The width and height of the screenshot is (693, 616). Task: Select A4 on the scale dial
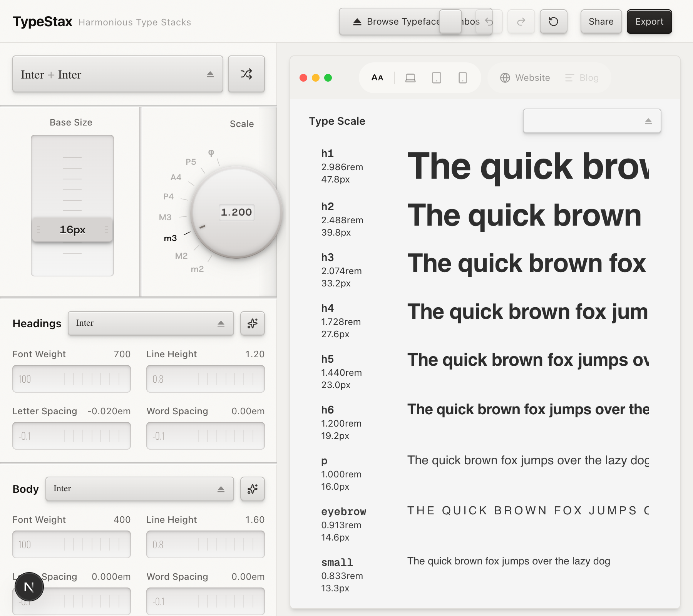[176, 177]
